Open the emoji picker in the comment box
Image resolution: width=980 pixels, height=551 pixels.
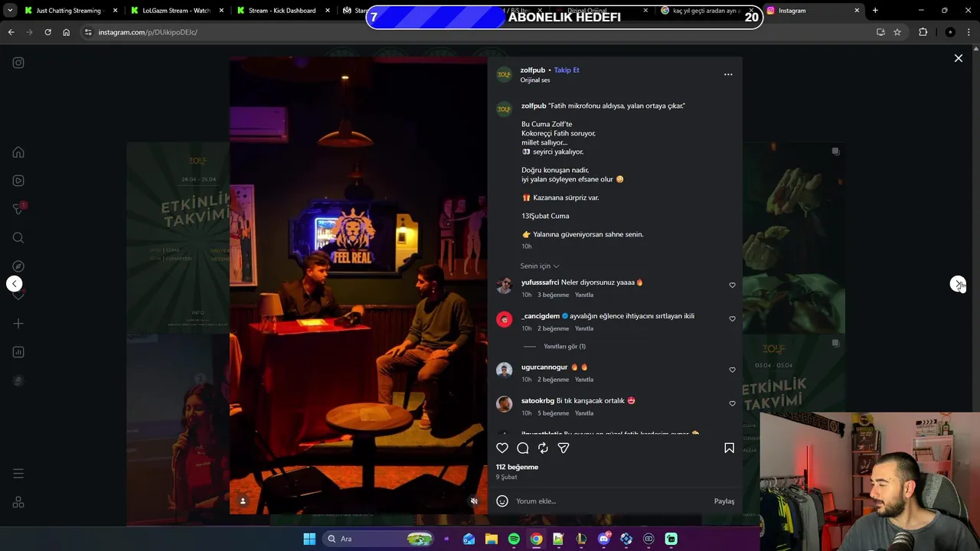coord(502,501)
